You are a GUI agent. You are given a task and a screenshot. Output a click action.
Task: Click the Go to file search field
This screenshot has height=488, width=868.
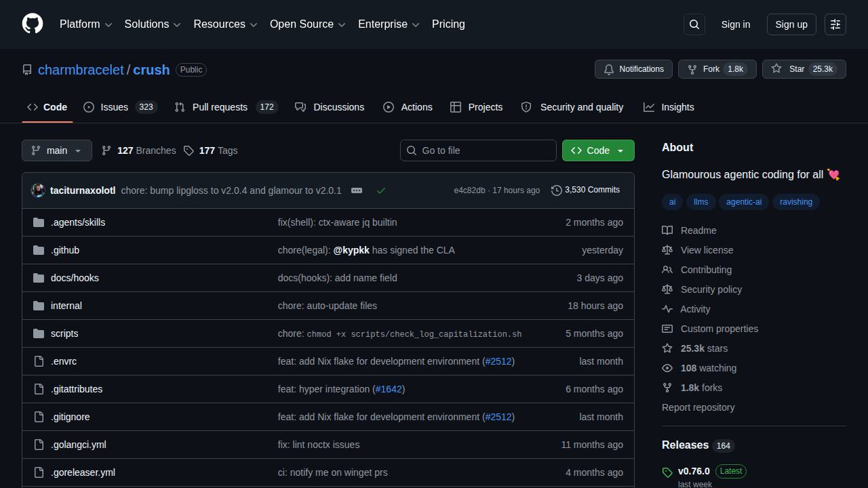pos(478,150)
